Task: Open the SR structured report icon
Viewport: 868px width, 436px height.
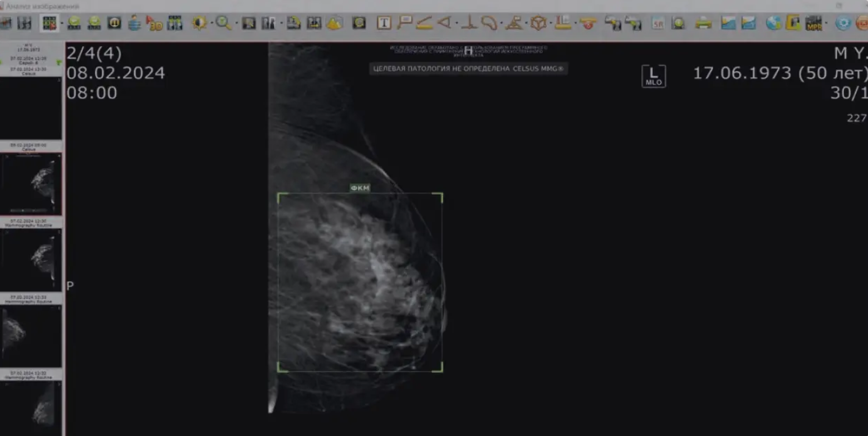Action: (x=658, y=23)
